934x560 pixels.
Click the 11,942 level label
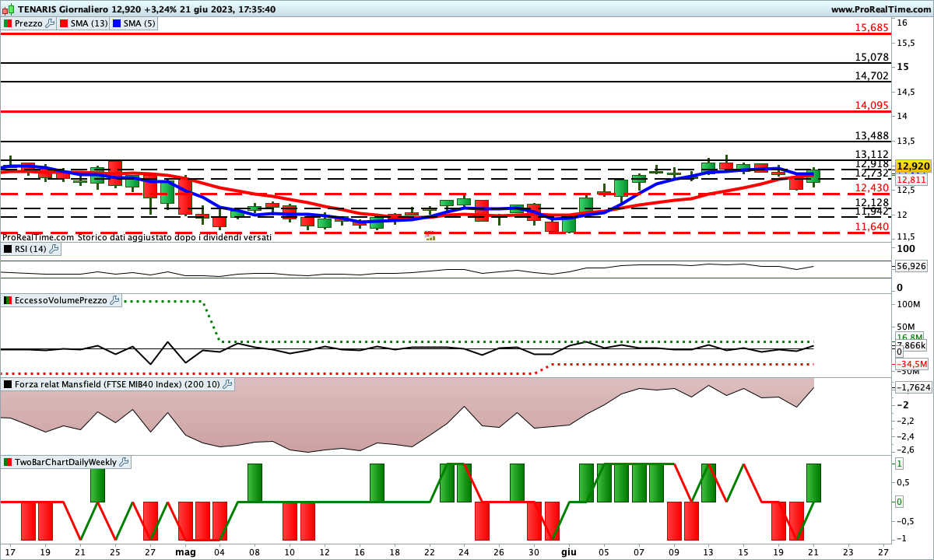pos(872,212)
